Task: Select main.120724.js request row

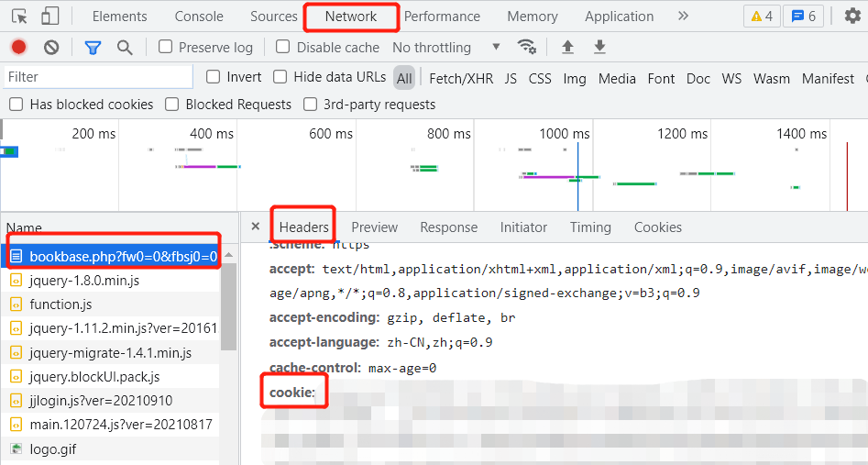Action: point(111,425)
